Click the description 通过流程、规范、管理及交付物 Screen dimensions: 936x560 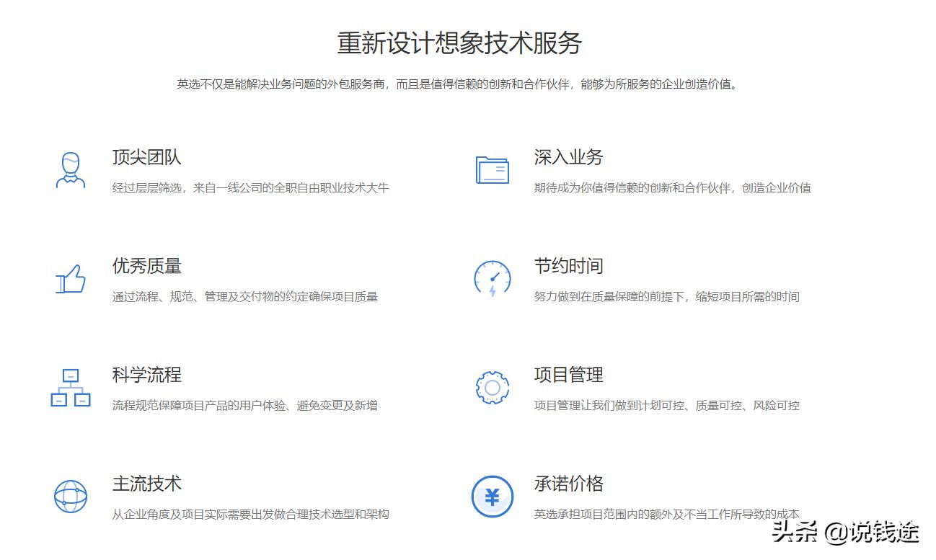click(245, 297)
